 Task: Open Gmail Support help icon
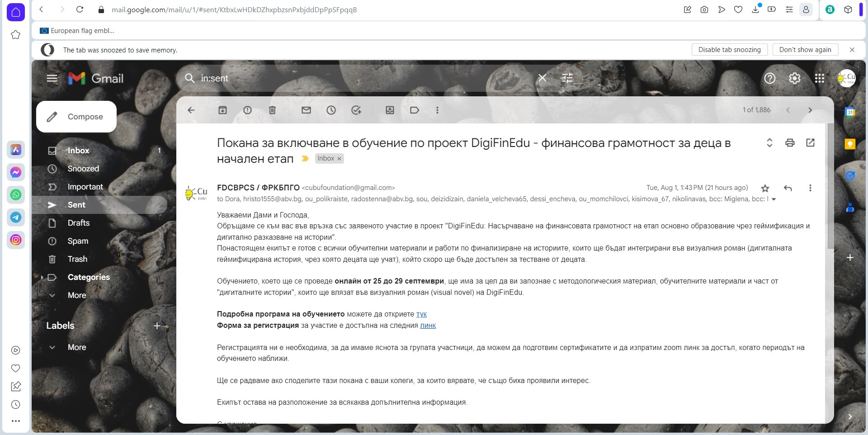coord(769,78)
